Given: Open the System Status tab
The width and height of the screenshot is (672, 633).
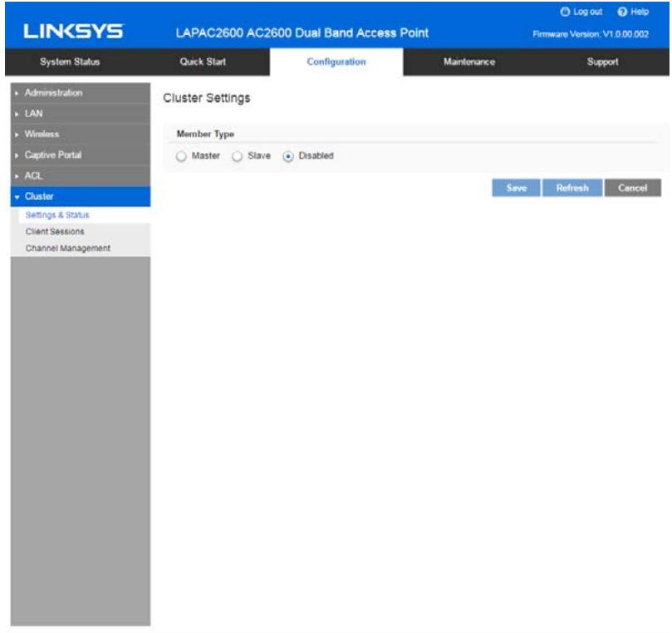Looking at the screenshot, I should coord(70,61).
